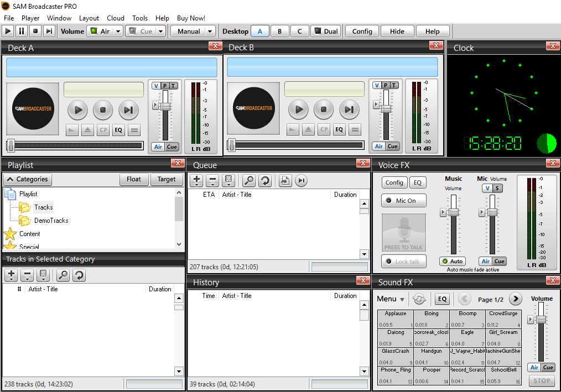The width and height of the screenshot is (561, 392).
Task: Remove tracks from the selected category
Action: pos(27,275)
